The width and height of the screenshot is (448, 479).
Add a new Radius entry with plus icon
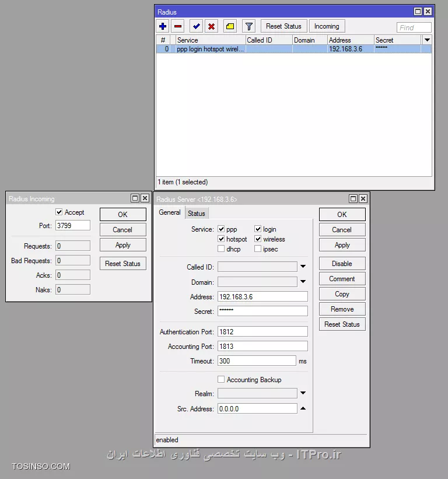(163, 26)
